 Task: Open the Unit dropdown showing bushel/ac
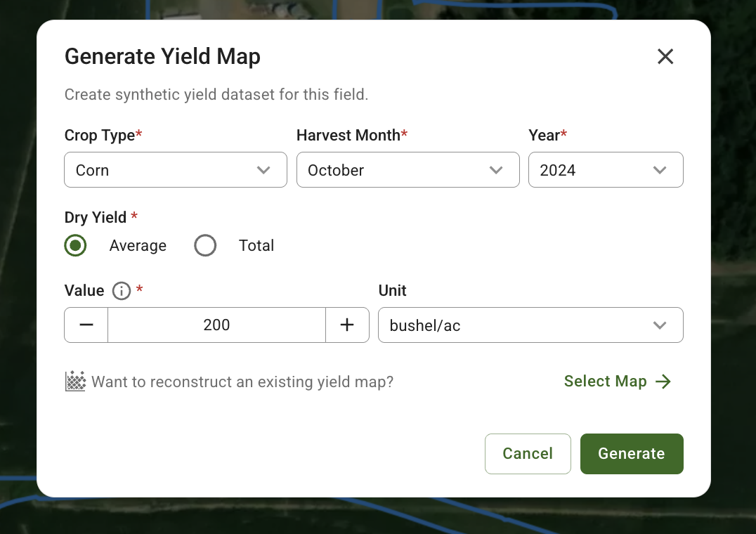point(530,325)
